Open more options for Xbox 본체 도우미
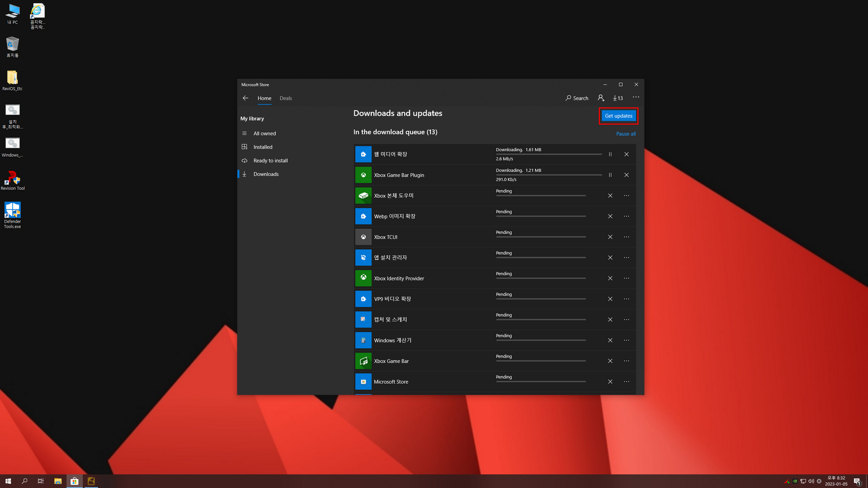The image size is (868, 488). pyautogui.click(x=626, y=196)
